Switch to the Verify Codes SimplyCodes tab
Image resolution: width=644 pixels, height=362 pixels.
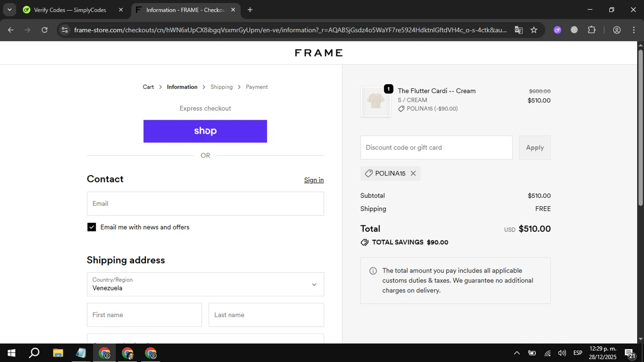(x=70, y=10)
